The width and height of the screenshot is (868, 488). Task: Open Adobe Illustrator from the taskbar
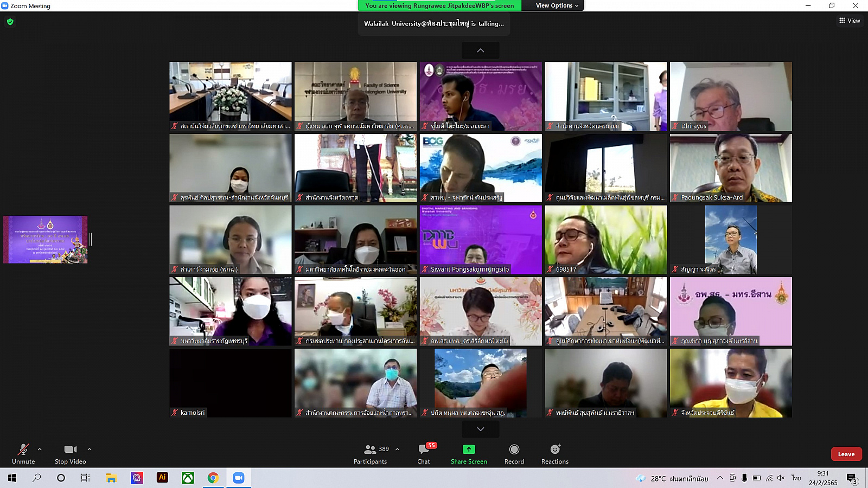pos(162,478)
